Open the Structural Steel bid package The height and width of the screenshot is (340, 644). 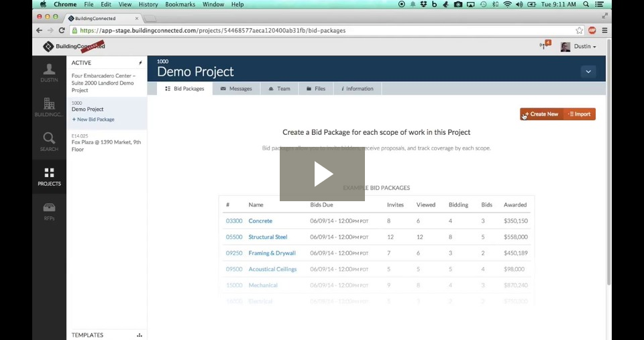coord(268,237)
